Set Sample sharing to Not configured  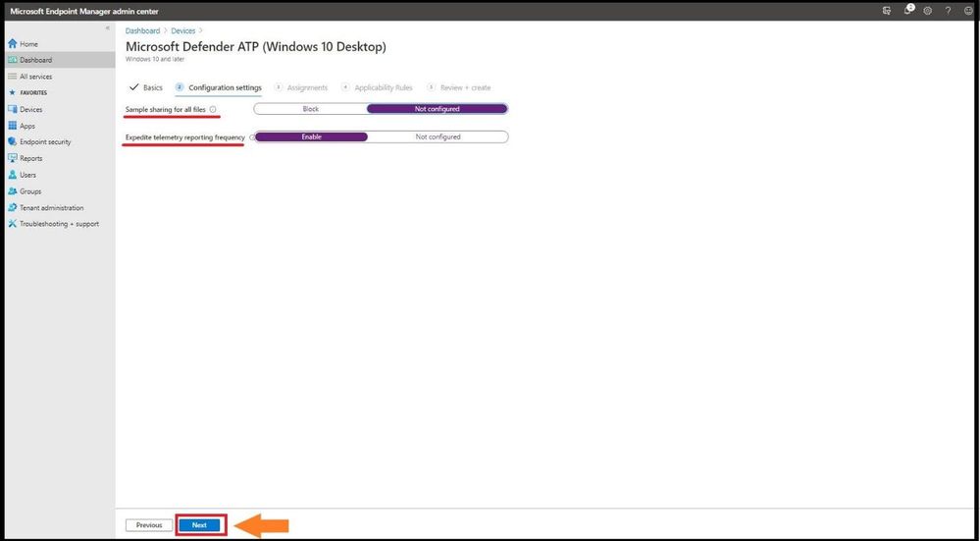click(437, 109)
